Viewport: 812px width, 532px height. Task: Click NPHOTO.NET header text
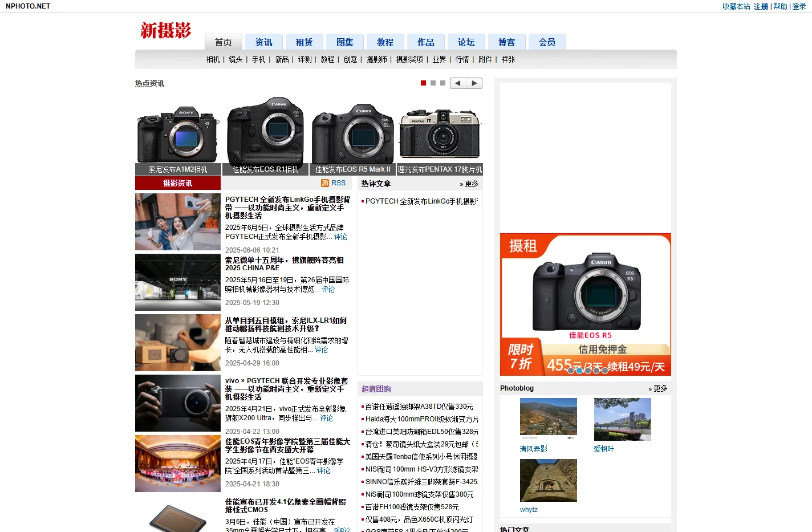(x=28, y=6)
